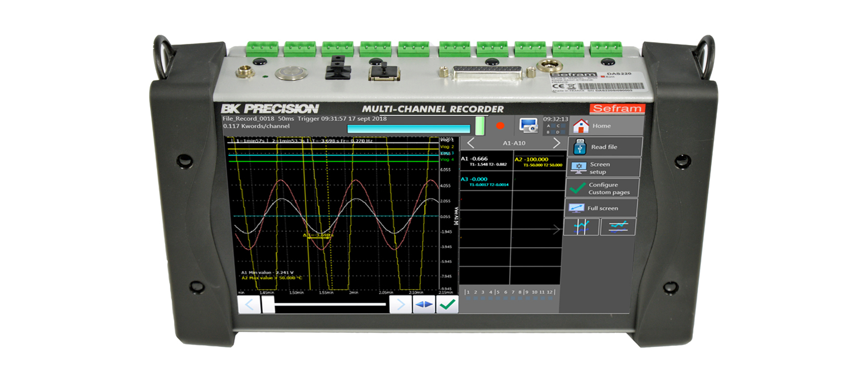Tap the blue double-arrow zoom button
This screenshot has width=868, height=388.
click(424, 305)
